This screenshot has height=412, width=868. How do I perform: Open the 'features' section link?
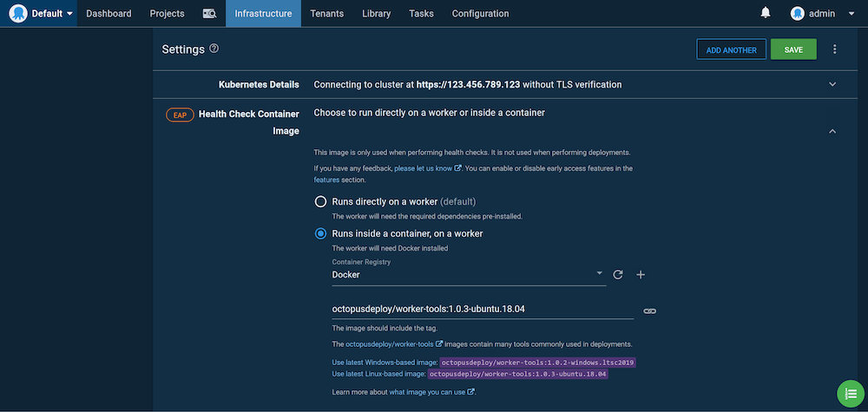[326, 180]
